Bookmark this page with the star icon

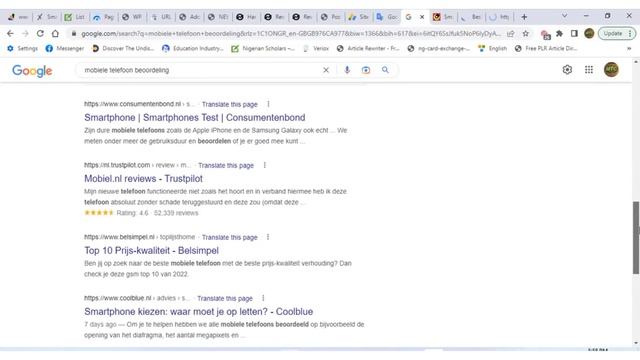(526, 33)
